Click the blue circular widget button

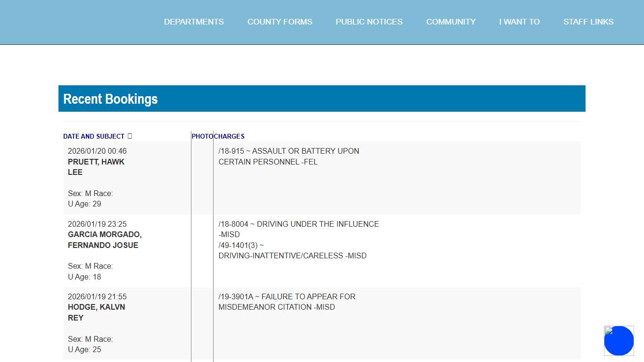tap(619, 341)
